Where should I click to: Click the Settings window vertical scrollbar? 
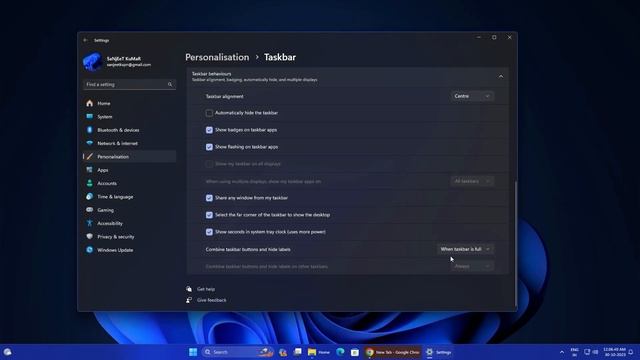[516, 243]
